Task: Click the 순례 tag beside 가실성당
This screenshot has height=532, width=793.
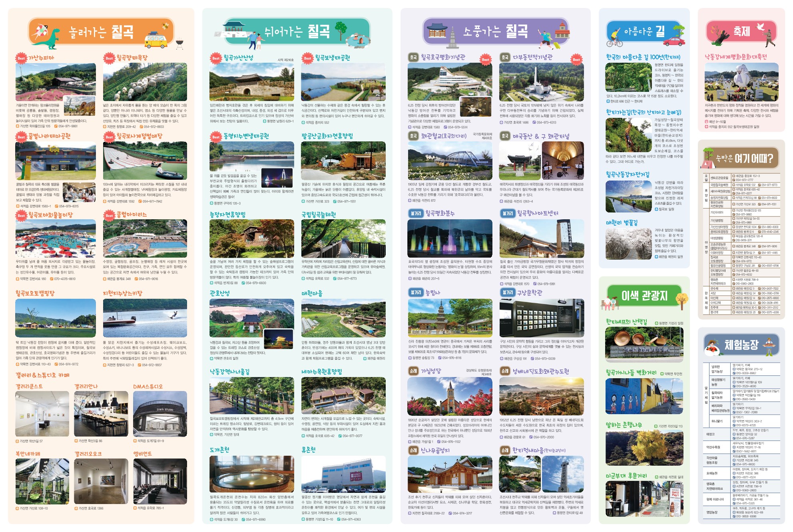Action: (413, 371)
